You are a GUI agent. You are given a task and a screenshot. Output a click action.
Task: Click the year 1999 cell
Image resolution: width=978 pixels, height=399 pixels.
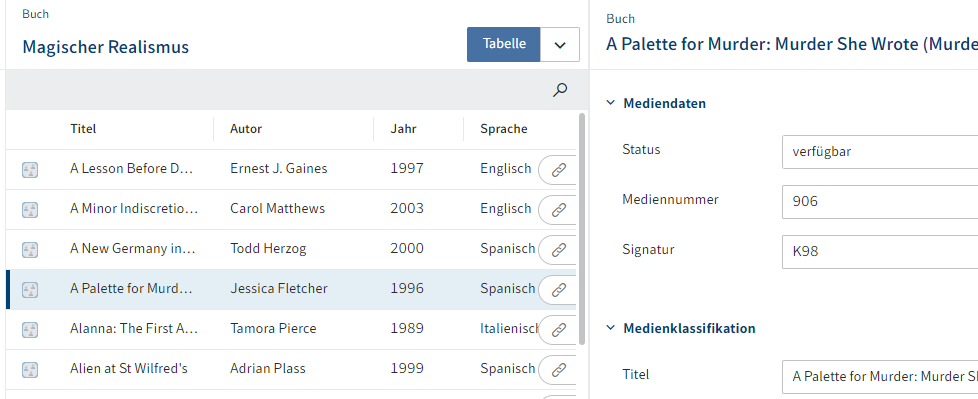pos(407,368)
